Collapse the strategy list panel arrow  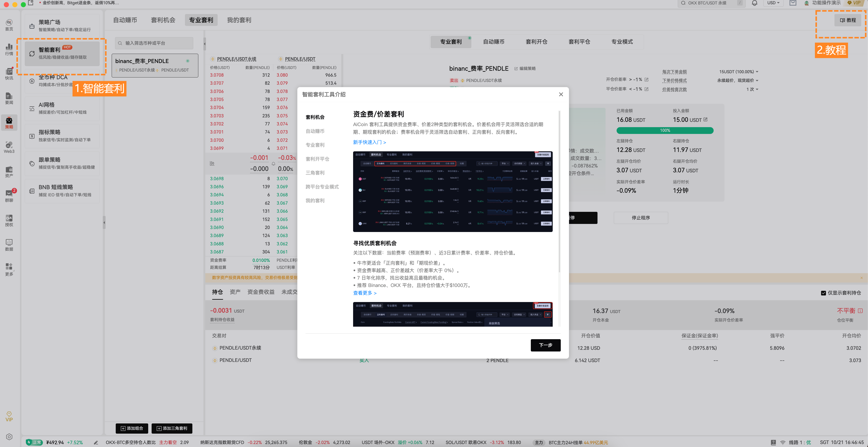click(x=204, y=44)
